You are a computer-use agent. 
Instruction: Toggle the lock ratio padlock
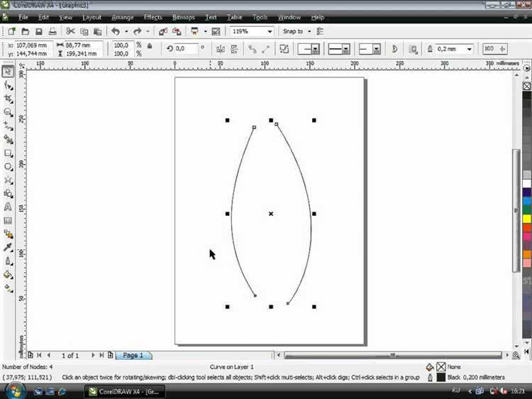point(150,46)
